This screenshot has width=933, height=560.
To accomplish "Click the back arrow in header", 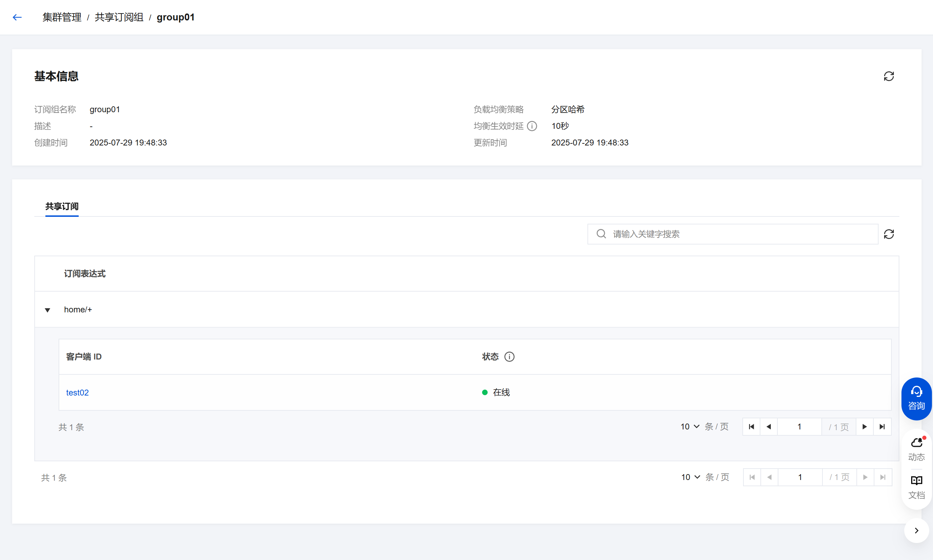I will pos(17,17).
